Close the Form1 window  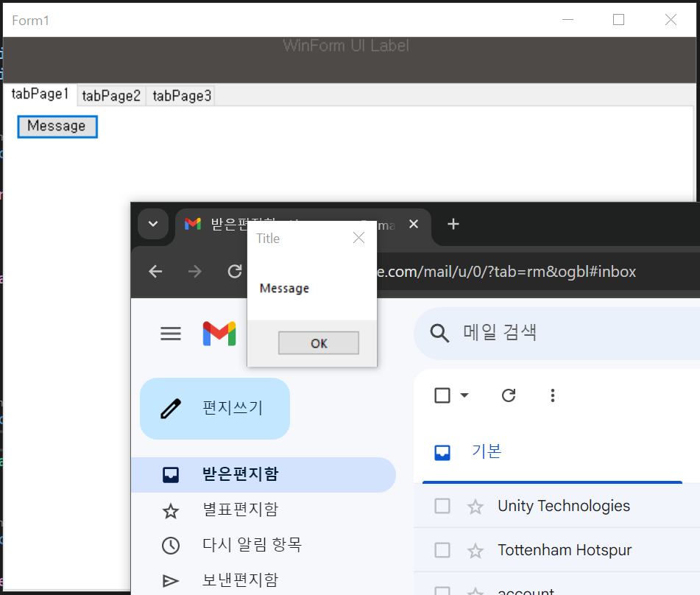(671, 20)
